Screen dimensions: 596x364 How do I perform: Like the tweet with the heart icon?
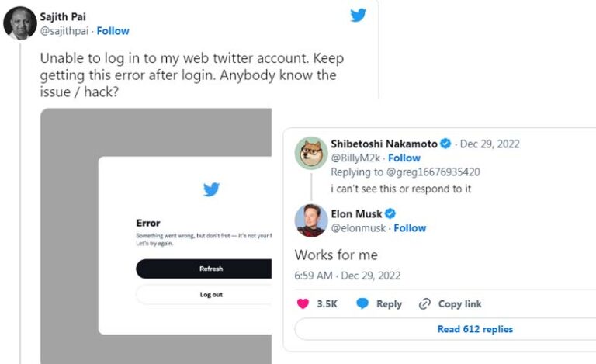[303, 303]
